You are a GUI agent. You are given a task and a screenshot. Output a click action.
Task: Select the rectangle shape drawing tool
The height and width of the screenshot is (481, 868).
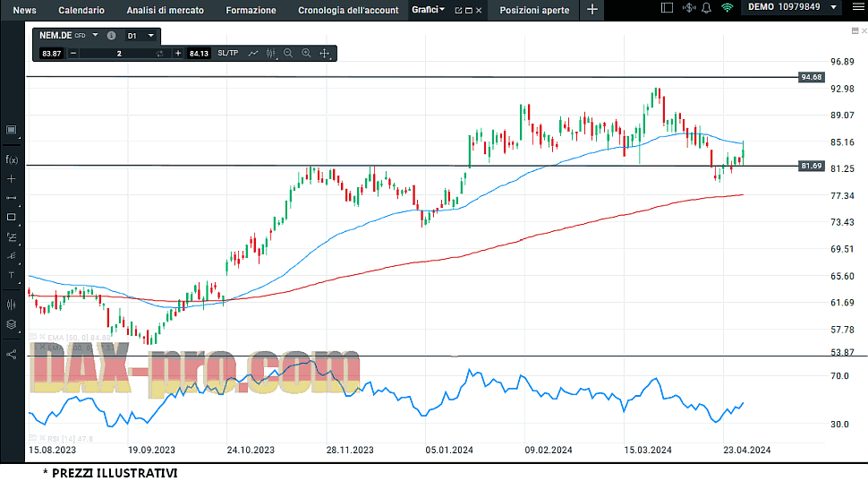(x=11, y=218)
